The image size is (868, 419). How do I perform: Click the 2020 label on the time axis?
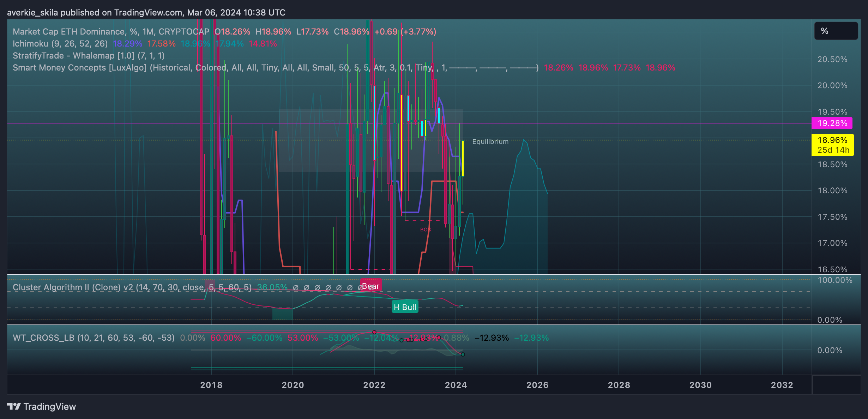(293, 385)
